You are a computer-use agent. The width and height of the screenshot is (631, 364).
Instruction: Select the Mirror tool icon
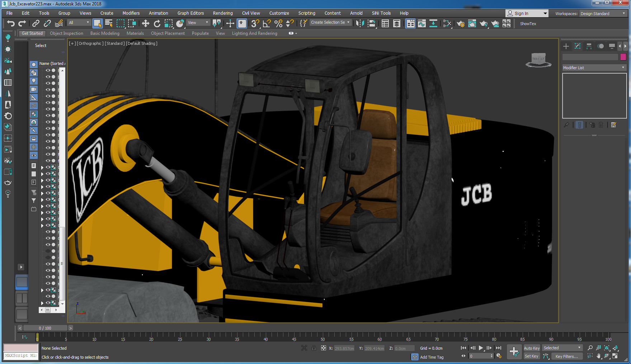[x=217, y=24]
